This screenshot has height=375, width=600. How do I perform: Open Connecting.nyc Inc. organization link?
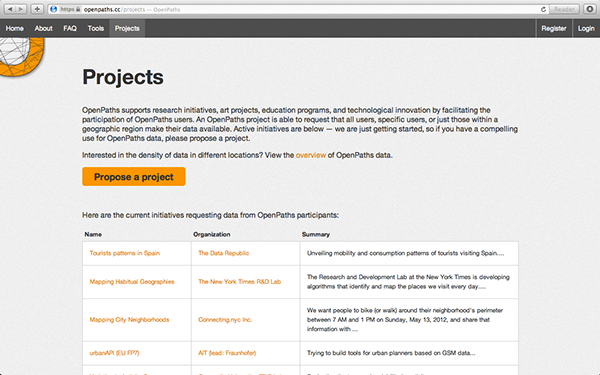click(225, 320)
